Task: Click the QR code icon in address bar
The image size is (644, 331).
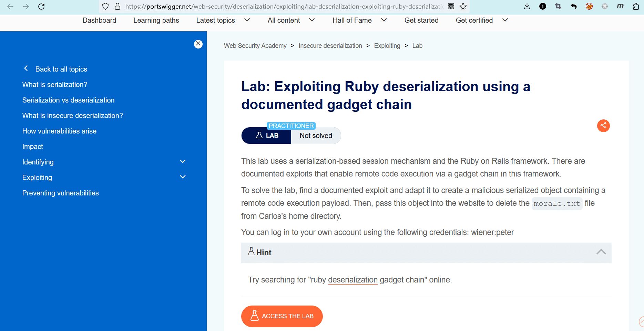Action: click(451, 7)
